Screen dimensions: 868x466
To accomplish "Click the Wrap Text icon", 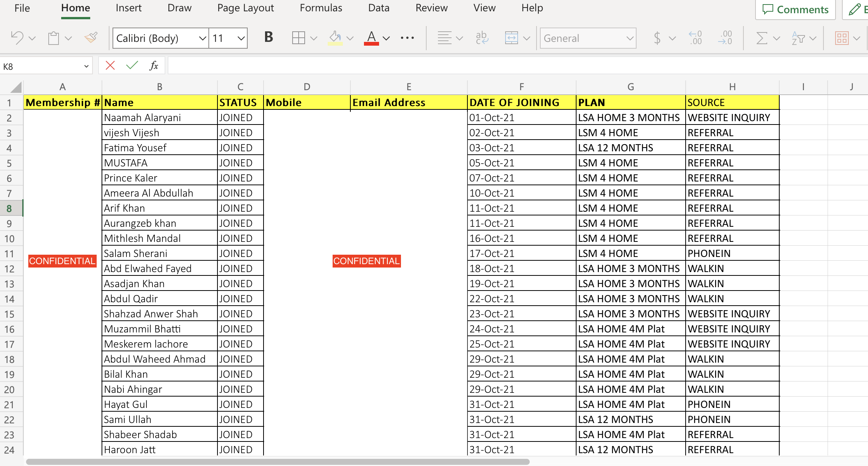I will [x=482, y=38].
